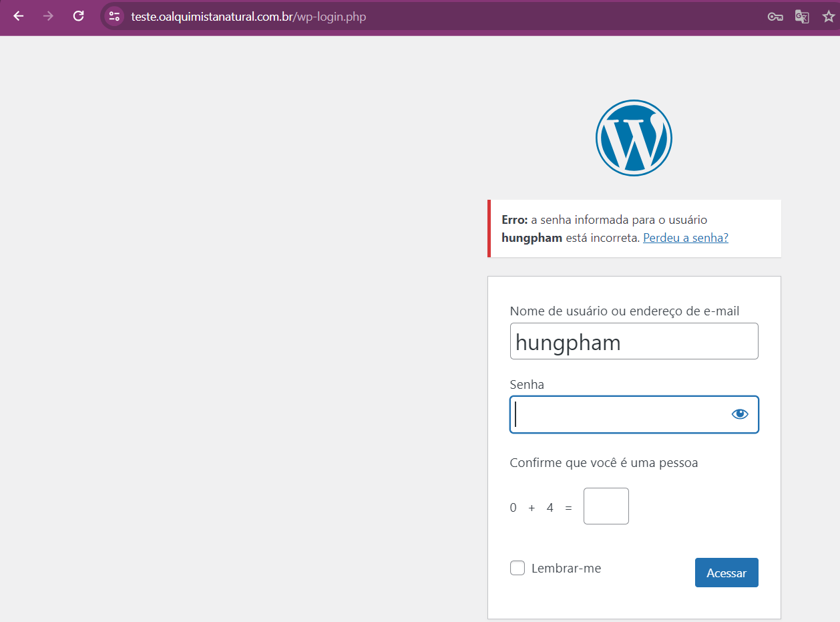The height and width of the screenshot is (622, 840).
Task: Select the math captcha answer box
Action: pos(606,506)
